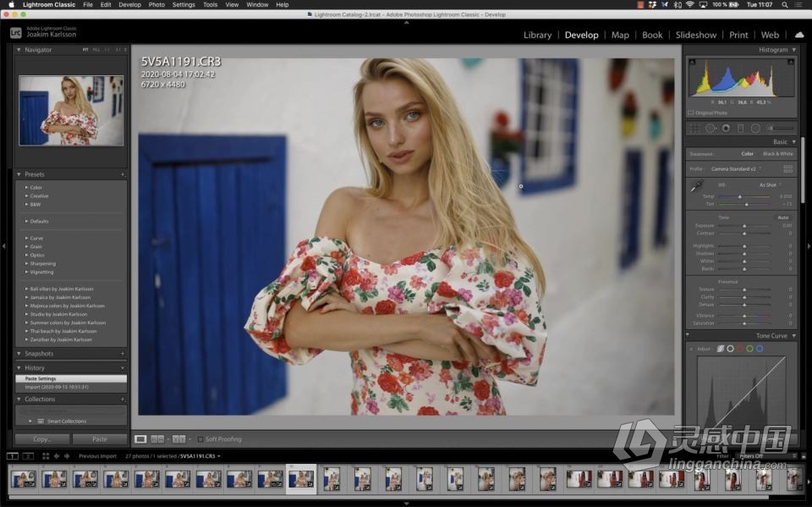Image resolution: width=812 pixels, height=507 pixels.
Task: Switch to Before/After view icon
Action: (178, 439)
